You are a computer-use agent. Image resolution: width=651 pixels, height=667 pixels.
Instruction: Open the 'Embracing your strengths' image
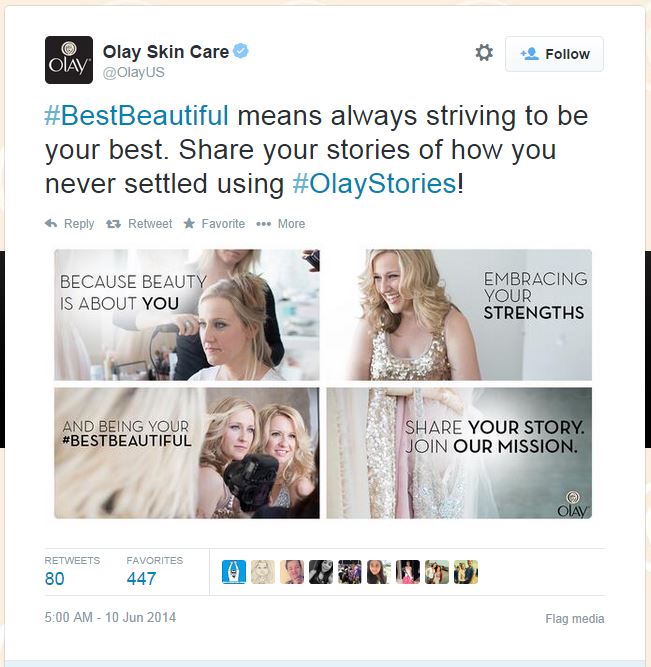click(x=459, y=315)
